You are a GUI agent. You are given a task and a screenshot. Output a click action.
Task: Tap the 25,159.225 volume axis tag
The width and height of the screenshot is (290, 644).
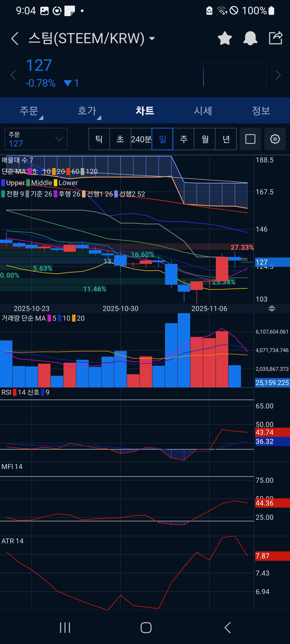coord(272,383)
